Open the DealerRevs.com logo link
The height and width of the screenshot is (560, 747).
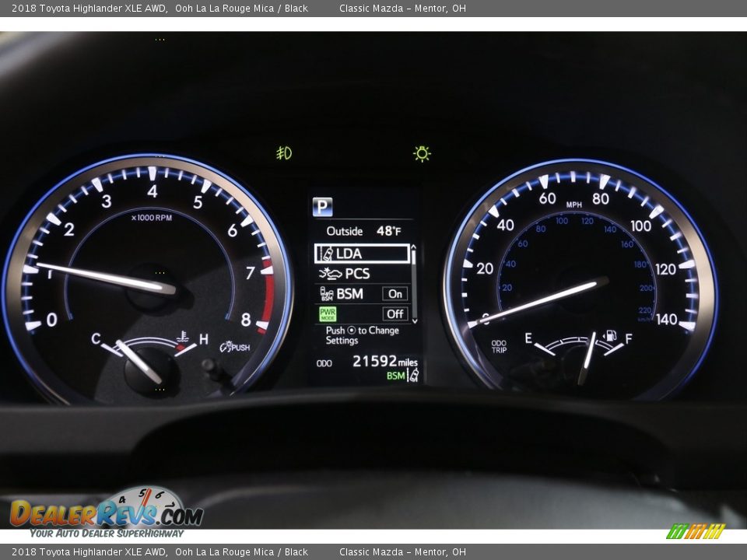pyautogui.click(x=106, y=514)
